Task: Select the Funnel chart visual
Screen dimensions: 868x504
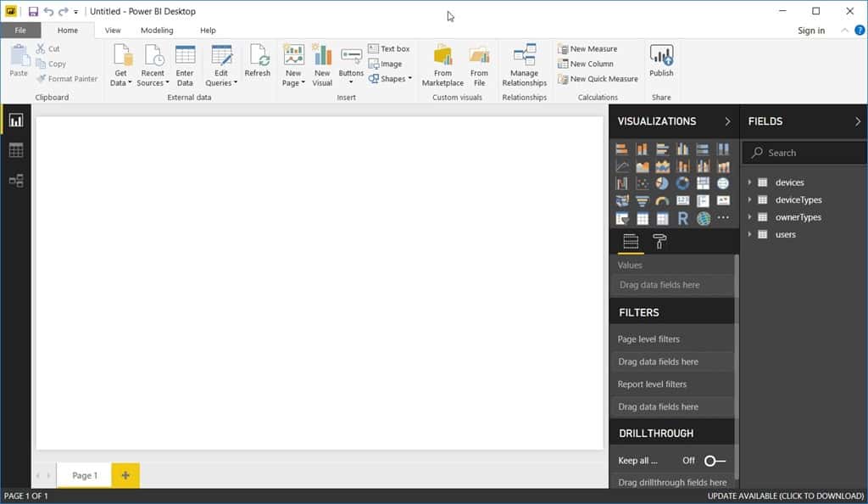Action: [643, 200]
